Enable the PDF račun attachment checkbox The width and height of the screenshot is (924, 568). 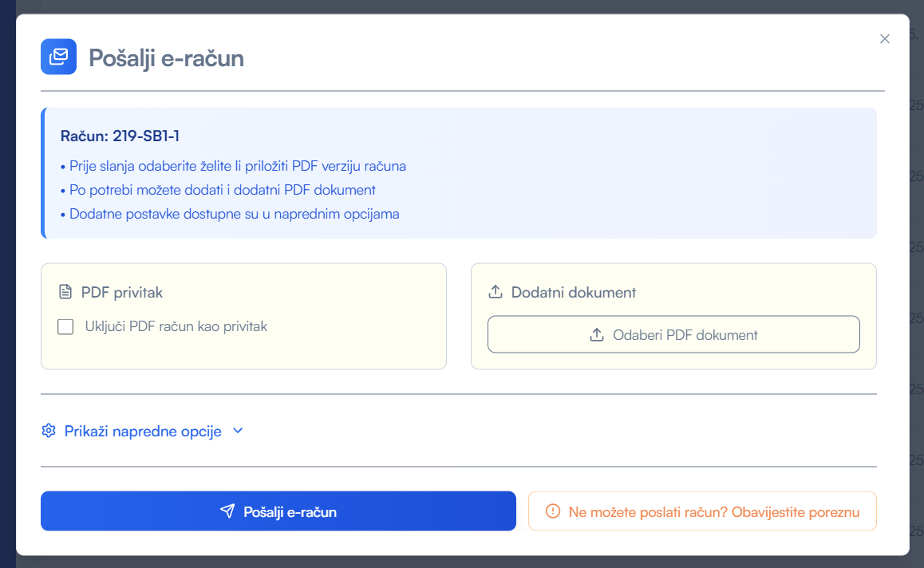66,326
